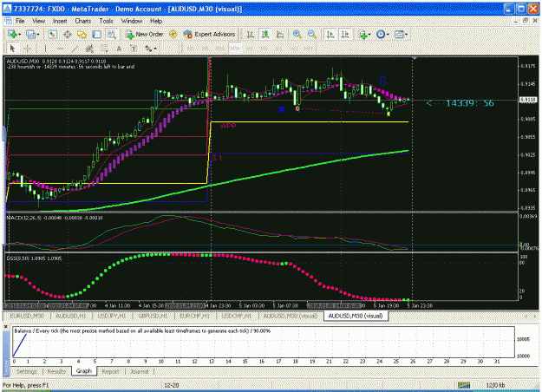Open the Navigator panel icon

point(82,34)
